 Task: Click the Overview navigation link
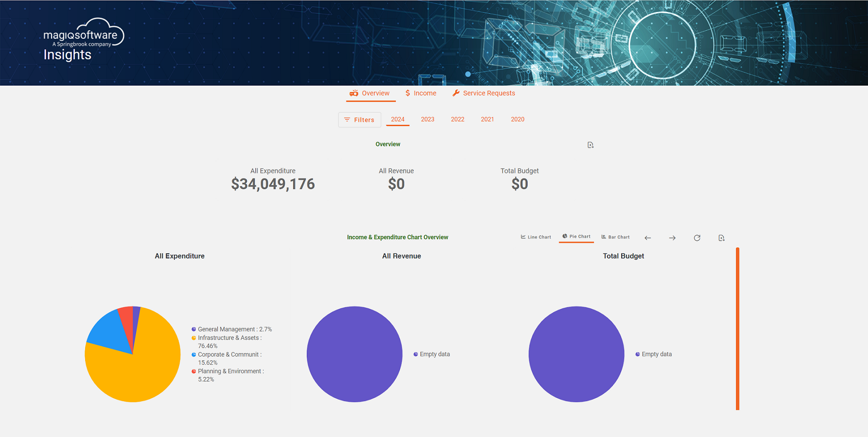coord(370,93)
